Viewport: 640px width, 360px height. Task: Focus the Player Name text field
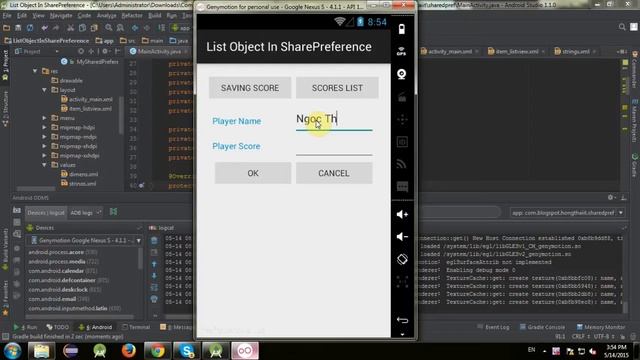click(x=334, y=120)
